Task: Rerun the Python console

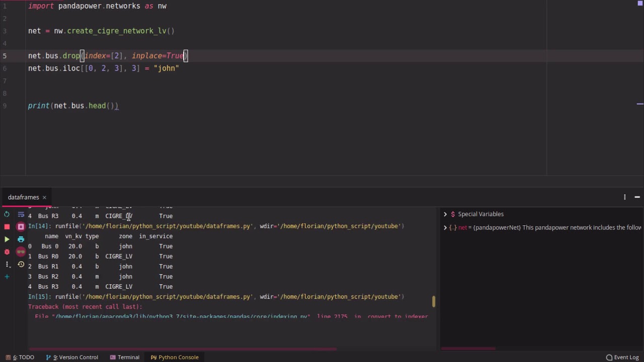Action: coord(7,214)
